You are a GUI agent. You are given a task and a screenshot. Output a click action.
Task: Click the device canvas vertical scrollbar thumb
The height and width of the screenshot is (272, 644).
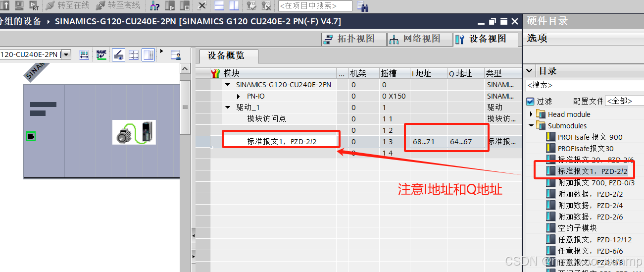coord(185,107)
